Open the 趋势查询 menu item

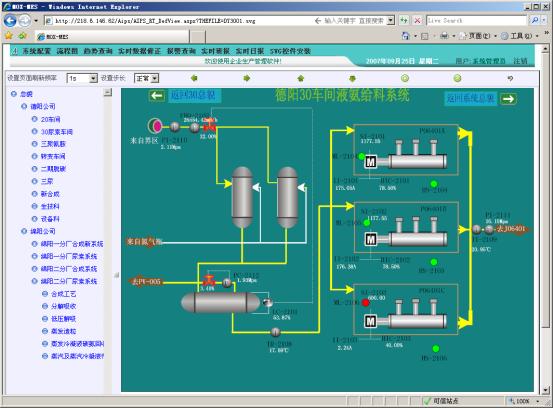coord(98,51)
